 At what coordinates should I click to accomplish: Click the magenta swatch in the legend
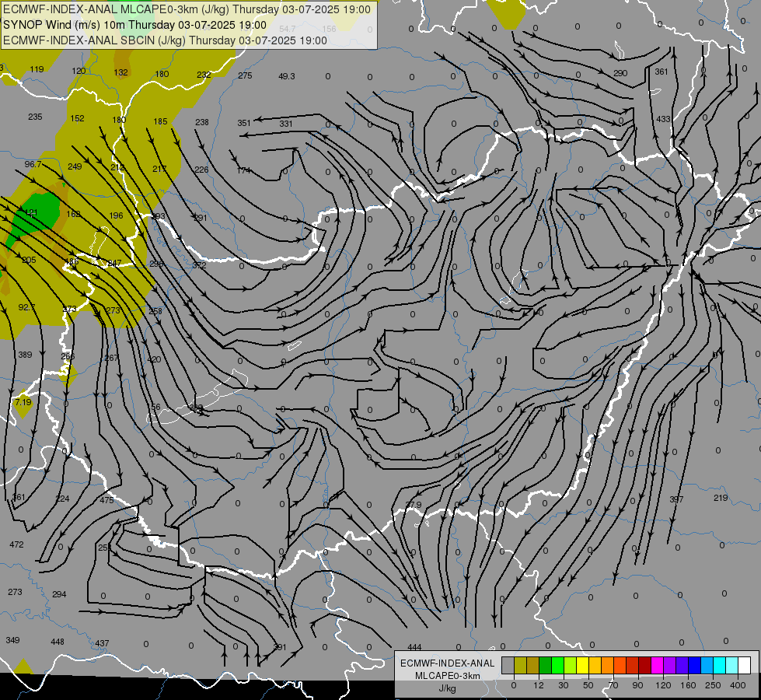pyautogui.click(x=658, y=665)
